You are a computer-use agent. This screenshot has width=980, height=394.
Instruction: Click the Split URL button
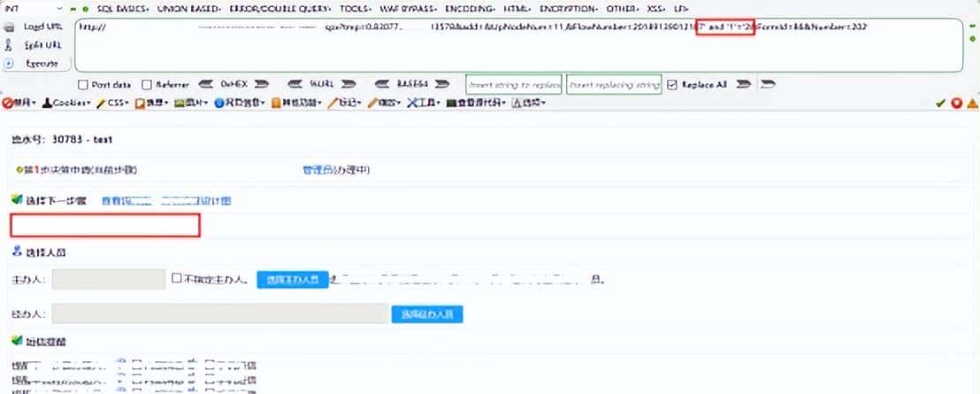coord(34,45)
